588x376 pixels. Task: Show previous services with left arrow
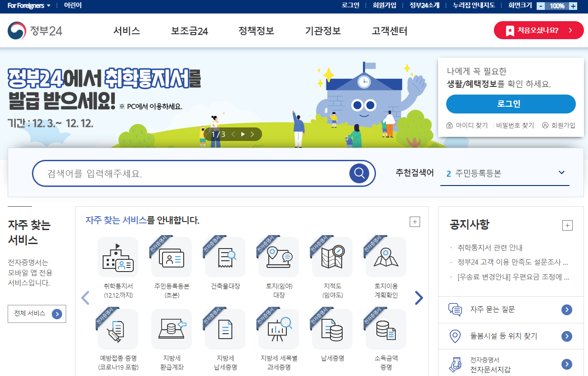pyautogui.click(x=85, y=298)
